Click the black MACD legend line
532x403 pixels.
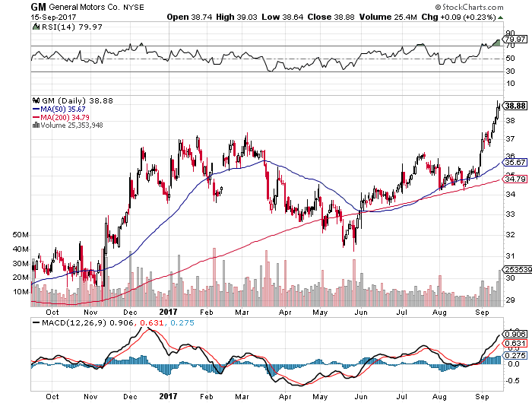point(36,322)
